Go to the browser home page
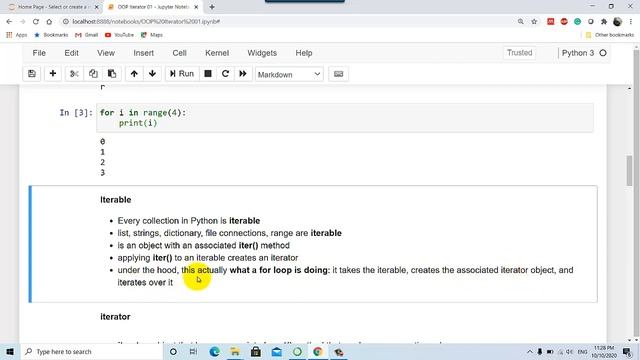640x360 pixels. (49, 21)
